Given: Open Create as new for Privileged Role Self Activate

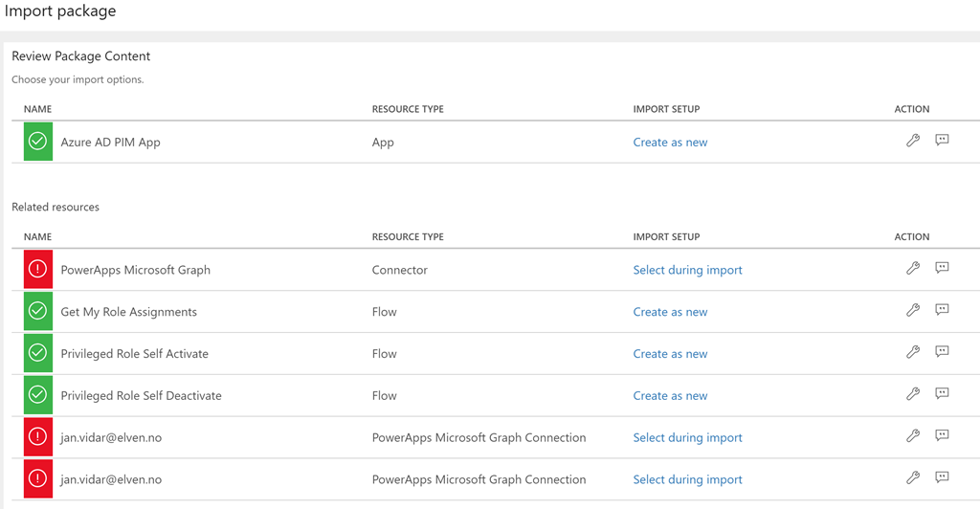Looking at the screenshot, I should (670, 353).
